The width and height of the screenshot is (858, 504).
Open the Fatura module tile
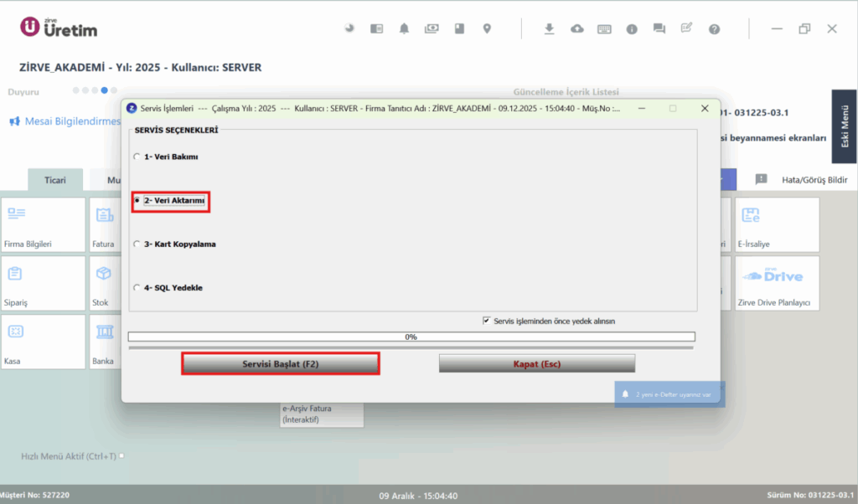(x=105, y=224)
